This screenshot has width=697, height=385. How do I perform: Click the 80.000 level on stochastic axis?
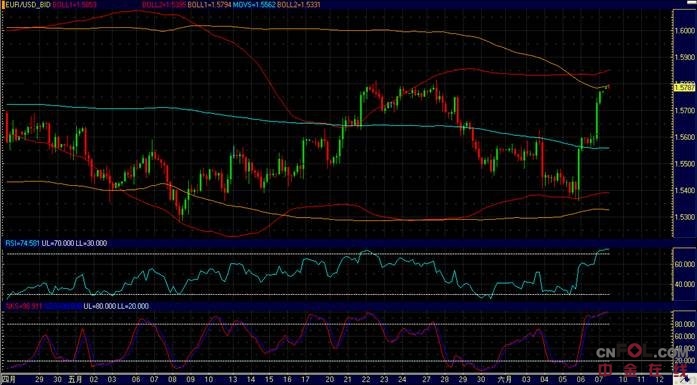click(685, 325)
